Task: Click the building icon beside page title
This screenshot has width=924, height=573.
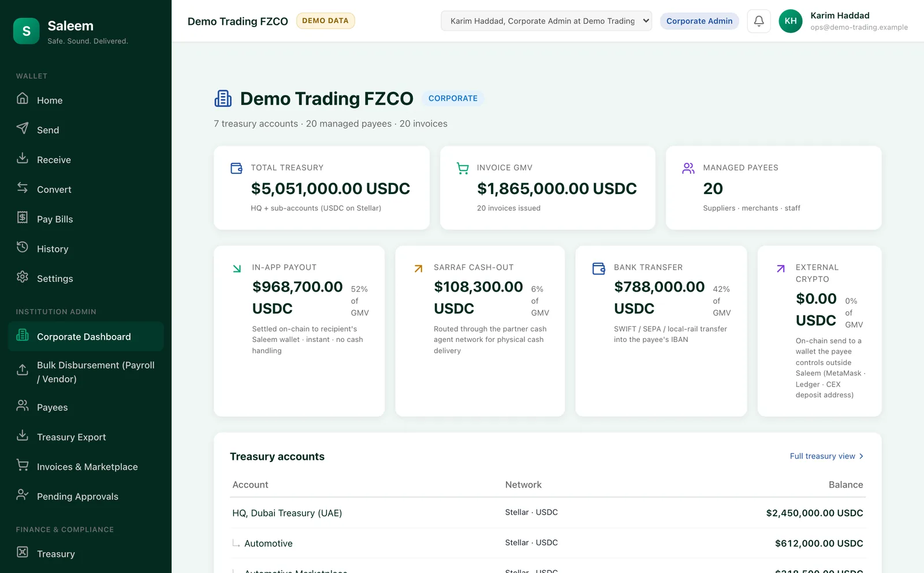Action: coord(223,99)
